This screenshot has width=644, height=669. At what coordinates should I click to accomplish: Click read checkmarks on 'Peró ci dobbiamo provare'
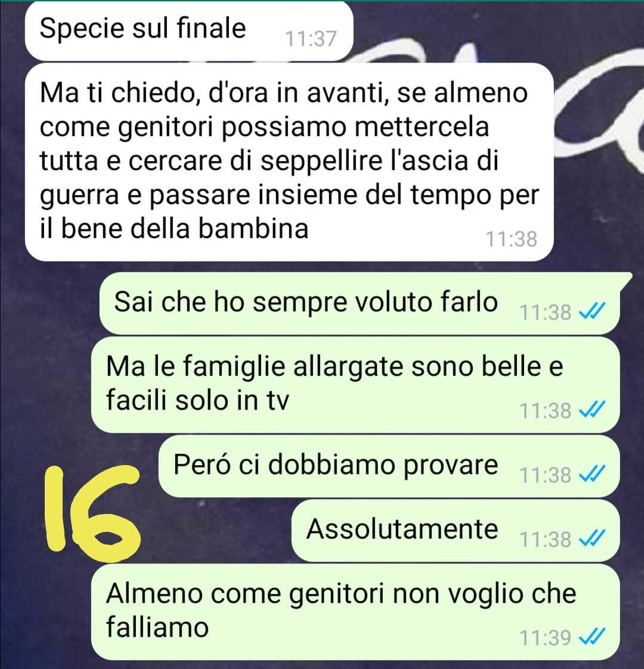coord(592,474)
